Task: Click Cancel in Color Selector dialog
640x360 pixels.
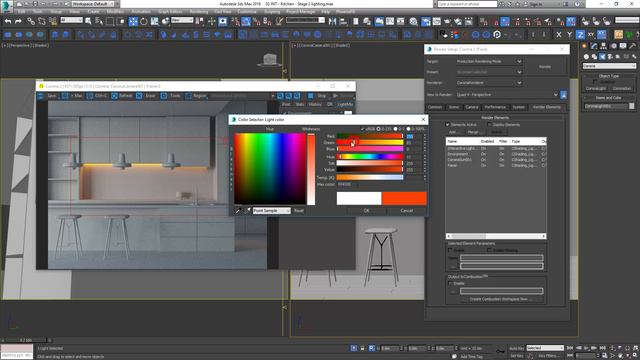Action: click(407, 211)
